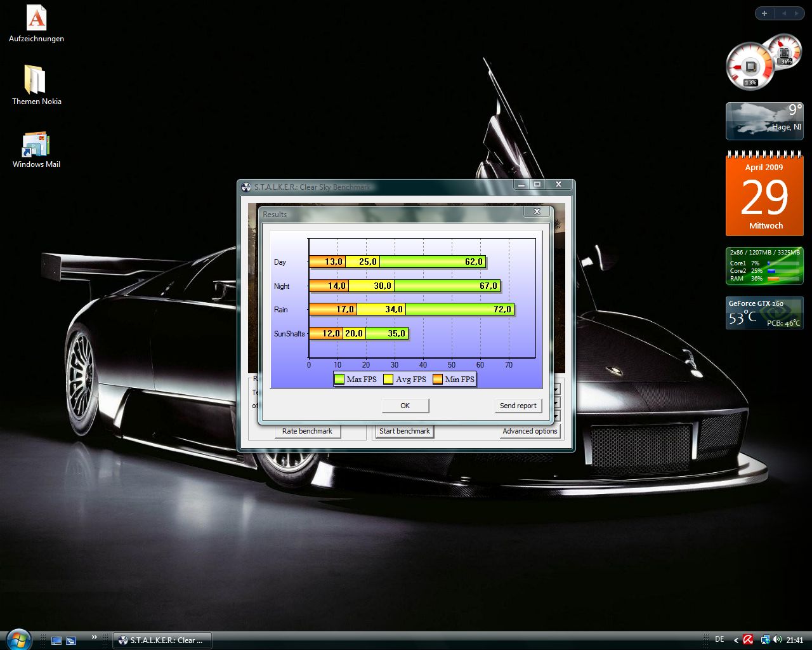Open the network connection tray icon
The width and height of the screenshot is (812, 650).
coord(766,640)
